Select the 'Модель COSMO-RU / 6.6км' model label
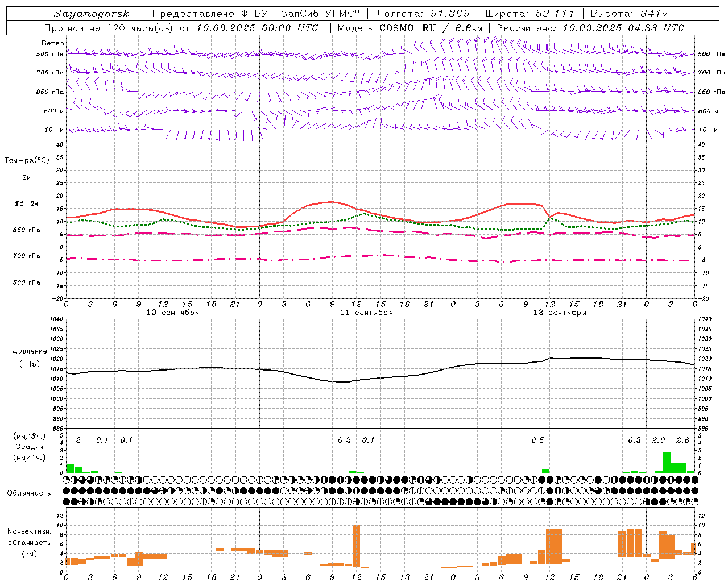 [x=410, y=28]
